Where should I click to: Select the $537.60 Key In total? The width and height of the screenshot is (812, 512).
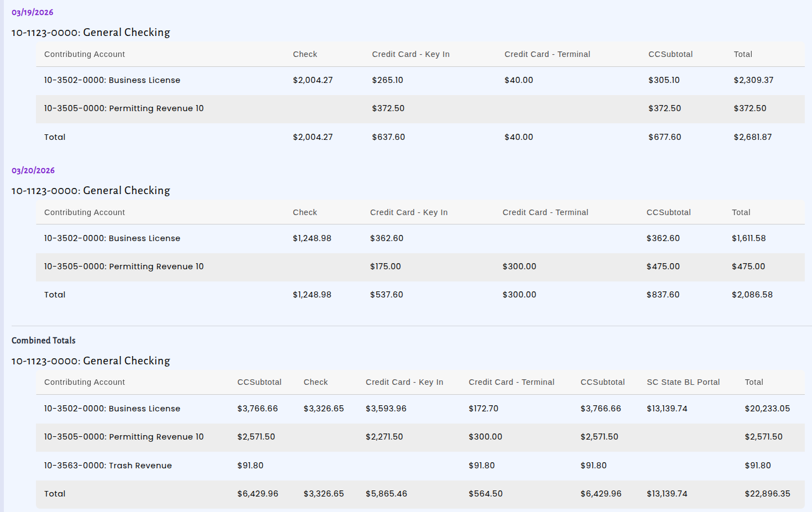point(387,295)
